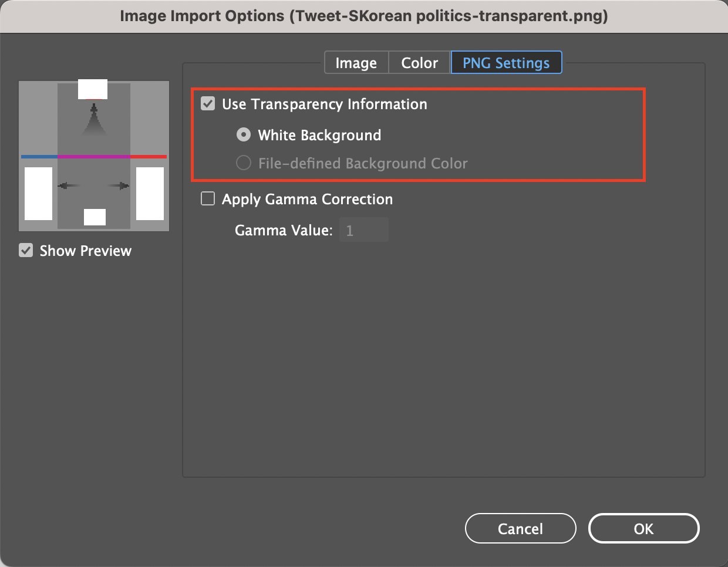
Task: Select the PNG Settings tab
Action: click(x=506, y=62)
